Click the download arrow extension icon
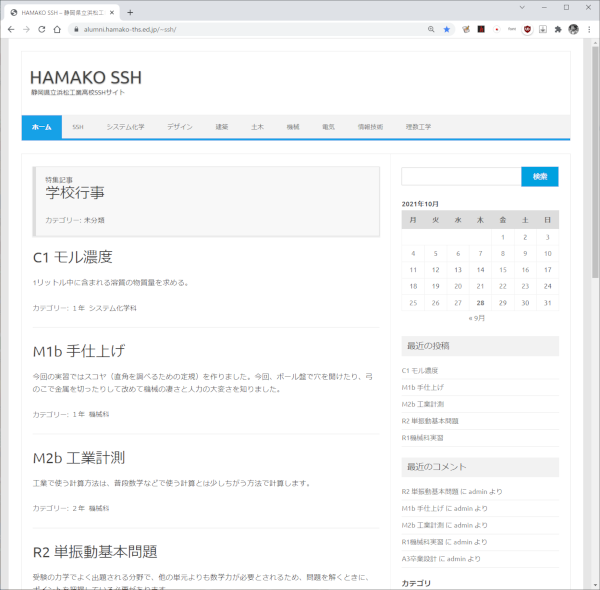Image resolution: width=600 pixels, height=590 pixels. 543,29
